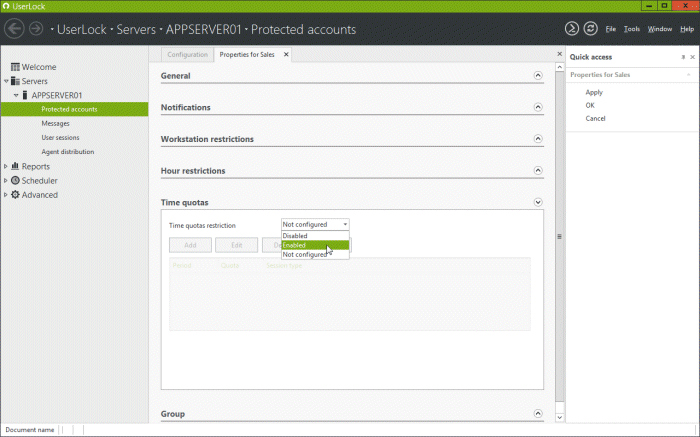The width and height of the screenshot is (700, 437).
Task: Close the Quick access panel
Action: (x=692, y=57)
